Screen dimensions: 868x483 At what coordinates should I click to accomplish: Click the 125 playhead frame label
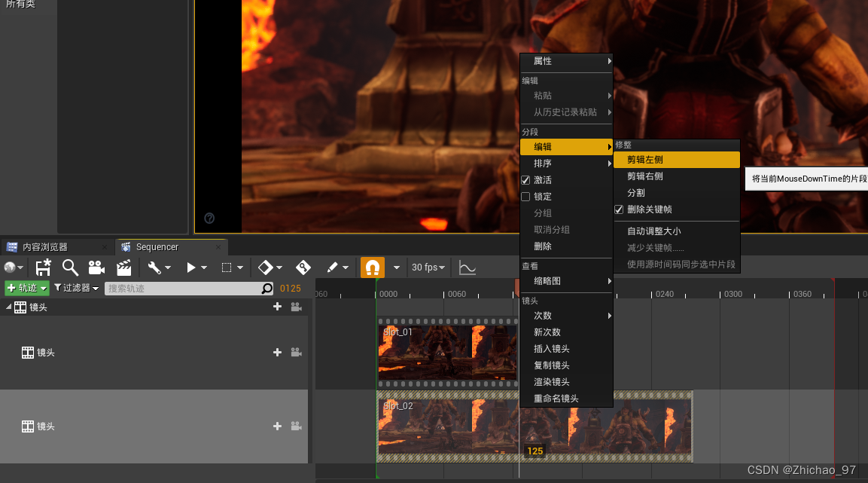click(x=535, y=451)
